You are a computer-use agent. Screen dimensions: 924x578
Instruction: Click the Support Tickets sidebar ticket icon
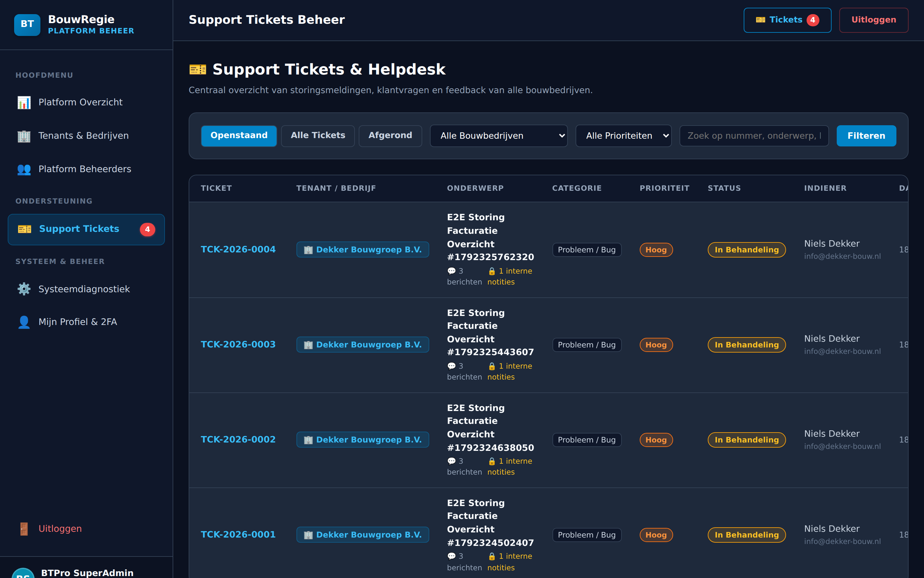25,229
